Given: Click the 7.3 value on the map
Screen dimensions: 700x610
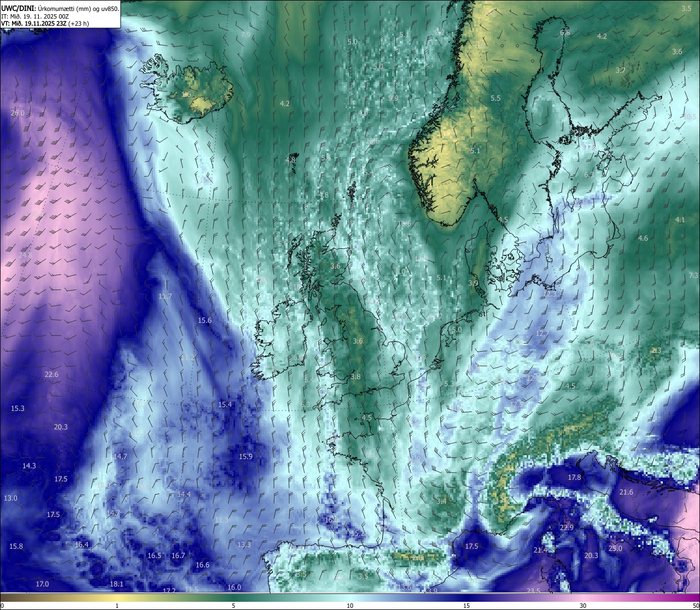Looking at the screenshot, I should 693,275.
